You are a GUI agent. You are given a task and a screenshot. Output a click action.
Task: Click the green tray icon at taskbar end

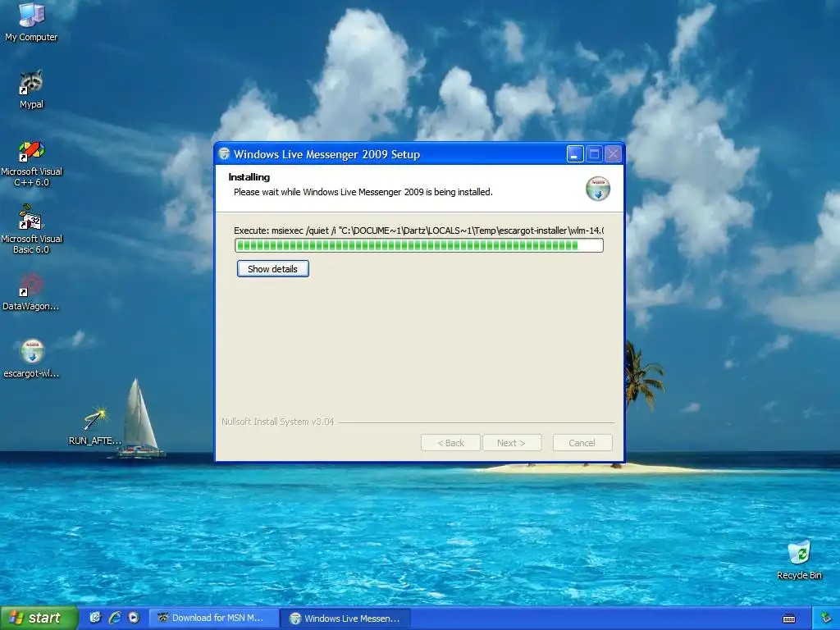point(826,619)
